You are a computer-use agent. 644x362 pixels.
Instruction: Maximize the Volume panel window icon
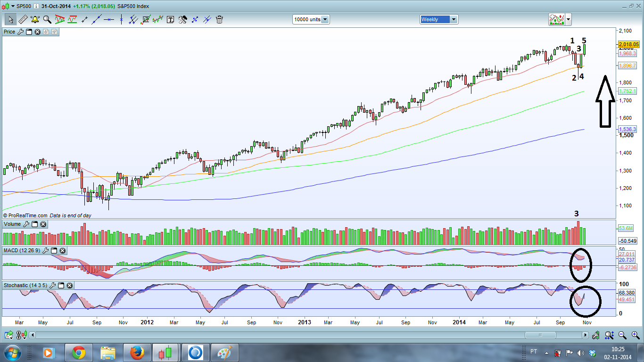[34, 224]
